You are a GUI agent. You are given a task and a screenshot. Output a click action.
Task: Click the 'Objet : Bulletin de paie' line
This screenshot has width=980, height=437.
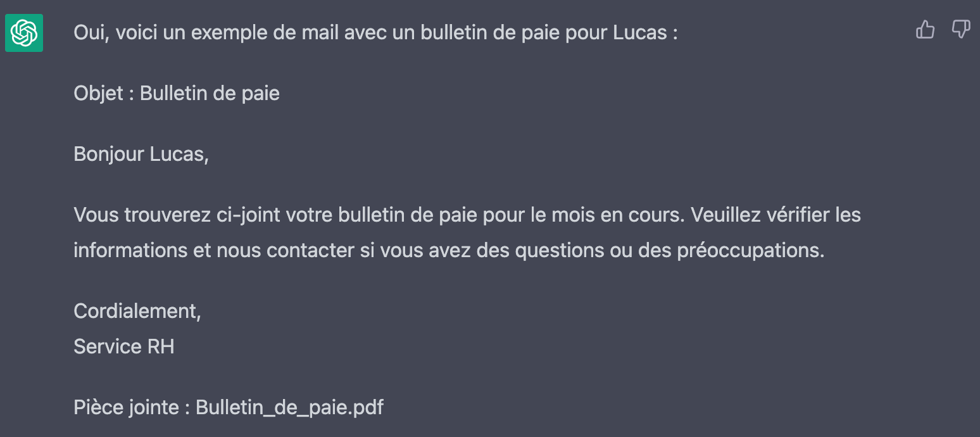tap(177, 94)
